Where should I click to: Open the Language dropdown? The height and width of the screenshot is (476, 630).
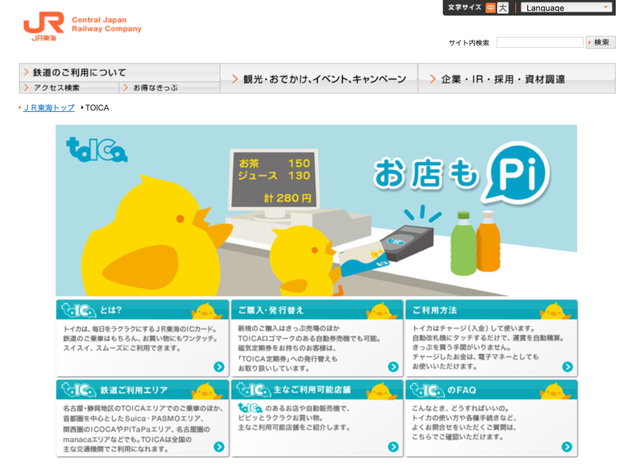[566, 8]
